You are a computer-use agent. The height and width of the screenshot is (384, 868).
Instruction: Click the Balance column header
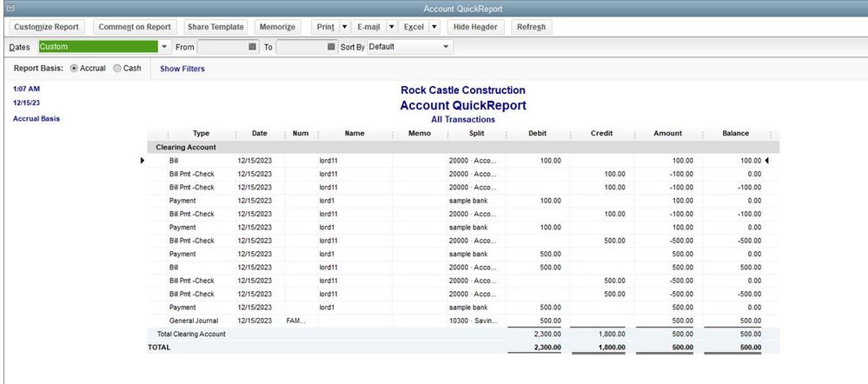735,133
